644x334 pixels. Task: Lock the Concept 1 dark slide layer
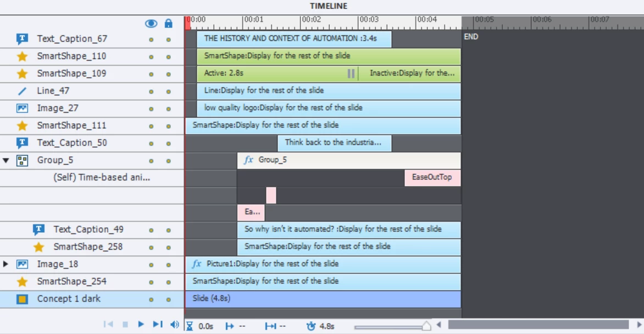coord(168,299)
